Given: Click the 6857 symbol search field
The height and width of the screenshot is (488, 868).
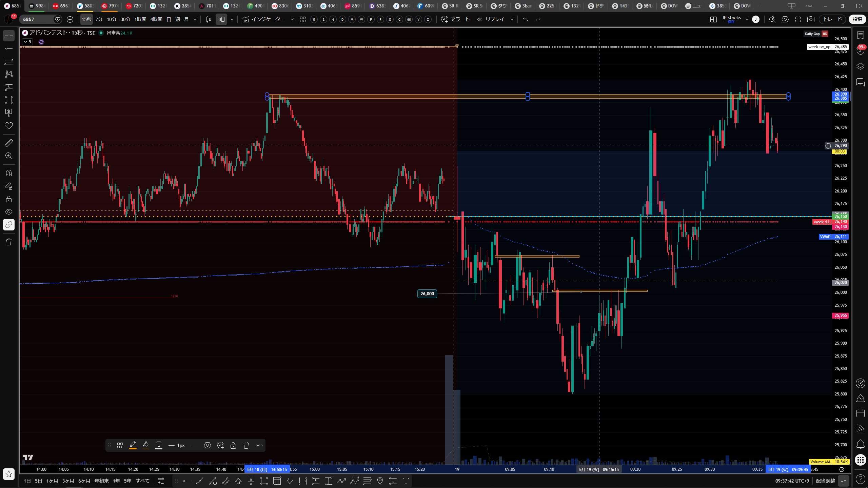Looking at the screenshot, I should pyautogui.click(x=37, y=19).
